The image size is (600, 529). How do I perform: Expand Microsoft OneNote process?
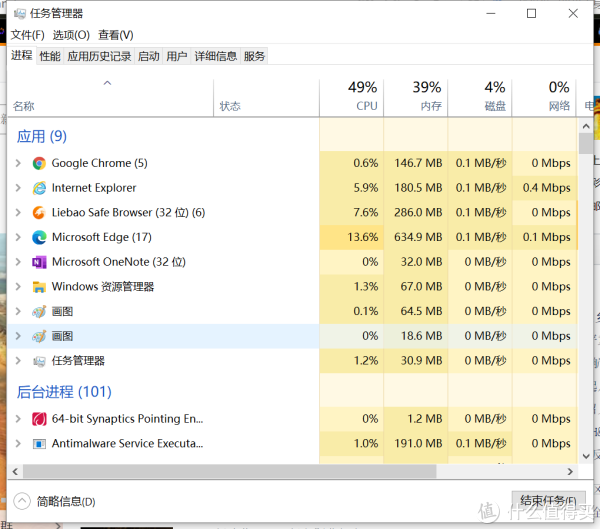(x=18, y=262)
